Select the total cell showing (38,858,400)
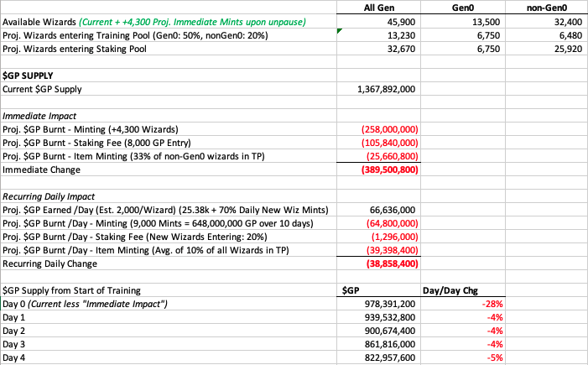Image resolution: width=588 pixels, height=365 pixels. tap(379, 263)
